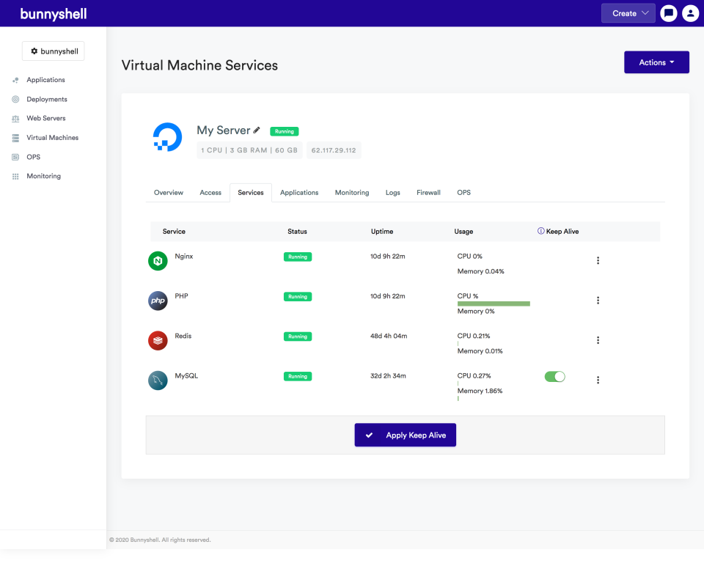Viewport: 704px width, 588px height.
Task: Click the Deployments sidebar icon
Action: tap(15, 99)
